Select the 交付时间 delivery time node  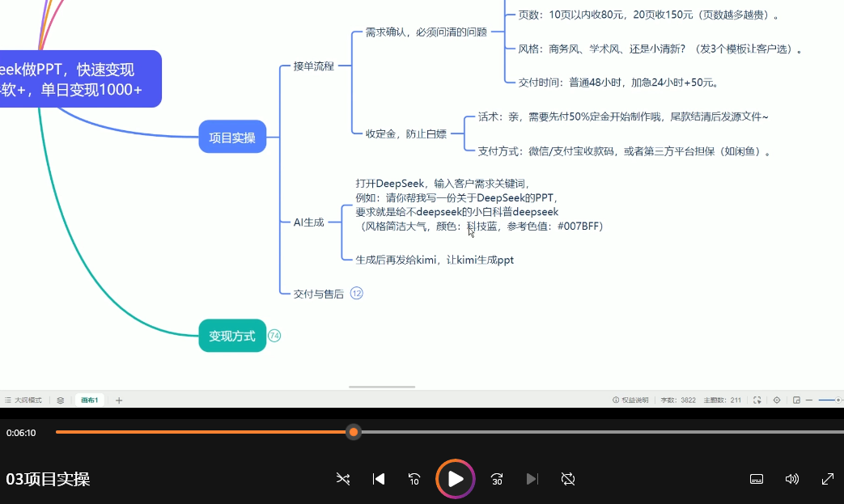[618, 83]
